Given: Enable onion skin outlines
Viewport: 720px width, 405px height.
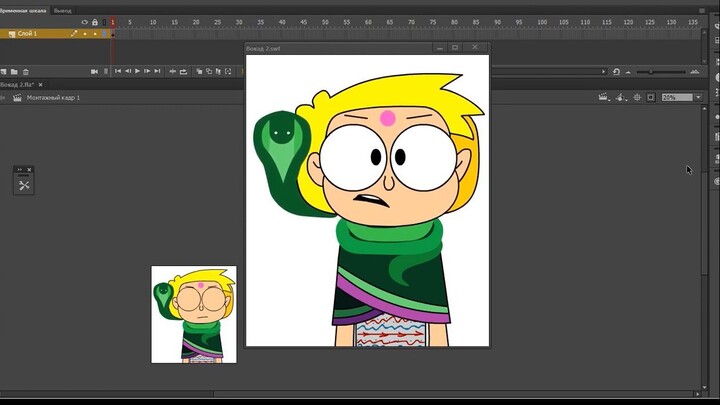Looking at the screenshot, I should (x=209, y=71).
